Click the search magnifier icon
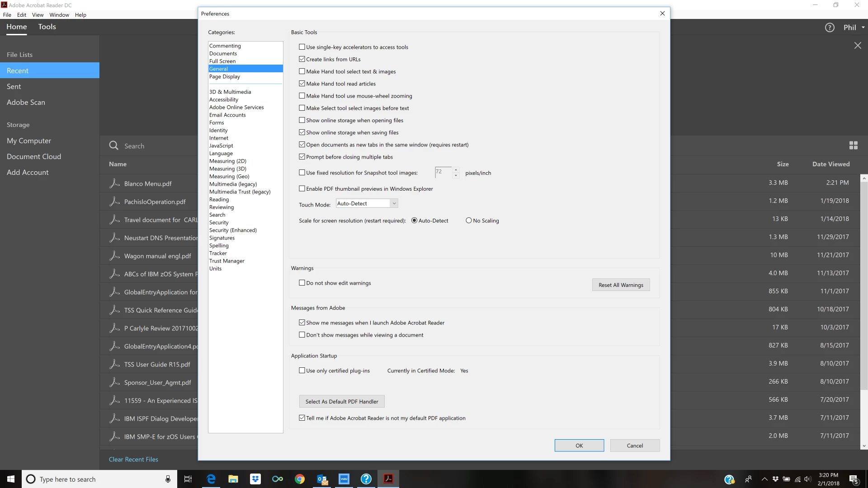 pyautogui.click(x=113, y=145)
